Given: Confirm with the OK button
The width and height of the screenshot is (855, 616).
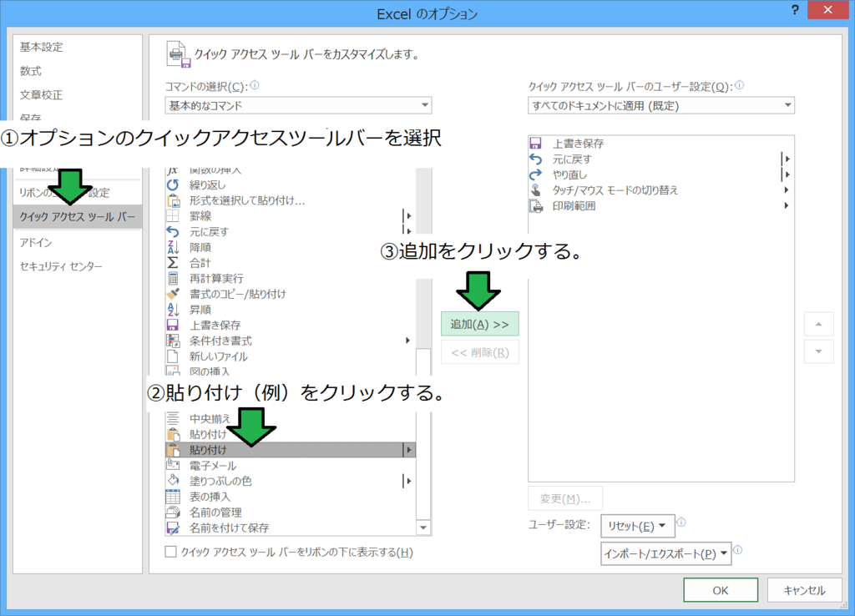Looking at the screenshot, I should [x=721, y=590].
